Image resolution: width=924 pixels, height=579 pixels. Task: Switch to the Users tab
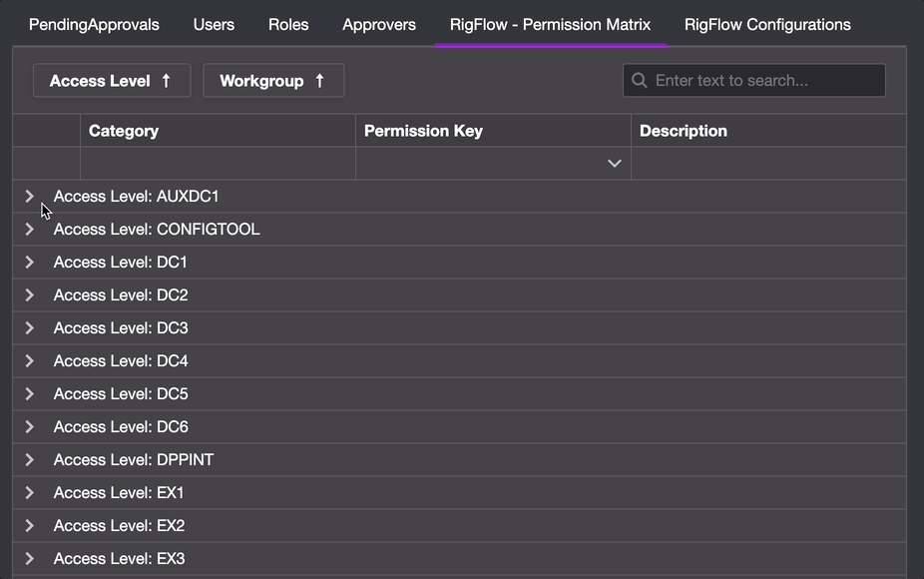(213, 24)
